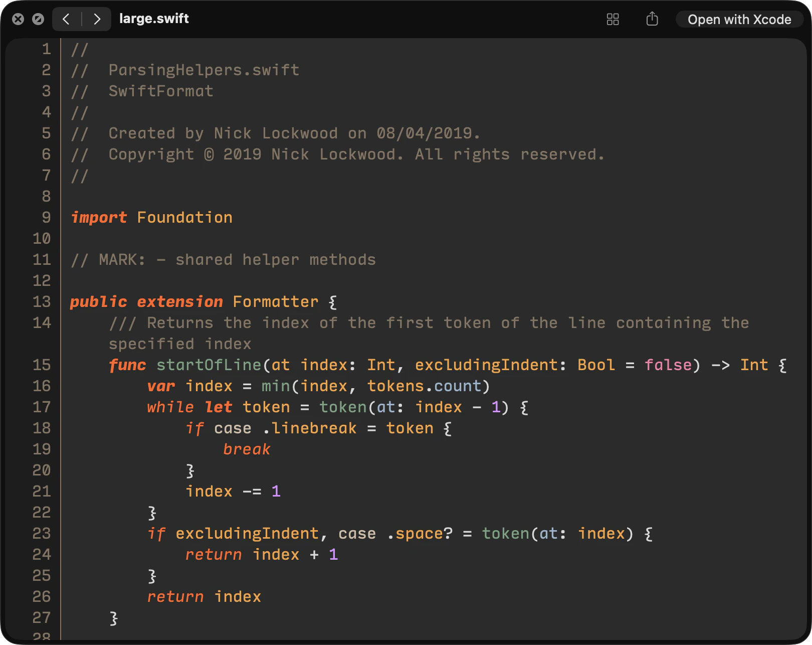Click the while keyword on line 17

170,407
